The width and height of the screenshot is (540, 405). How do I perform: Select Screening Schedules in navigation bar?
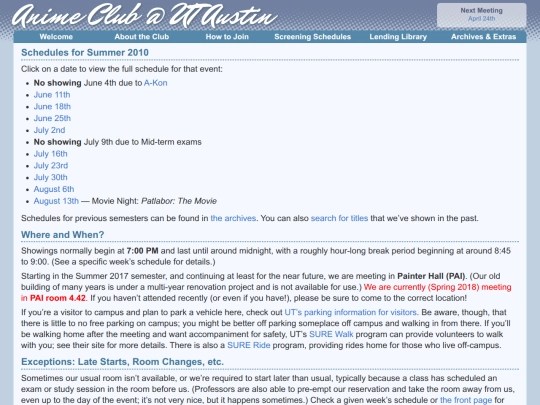tap(312, 37)
